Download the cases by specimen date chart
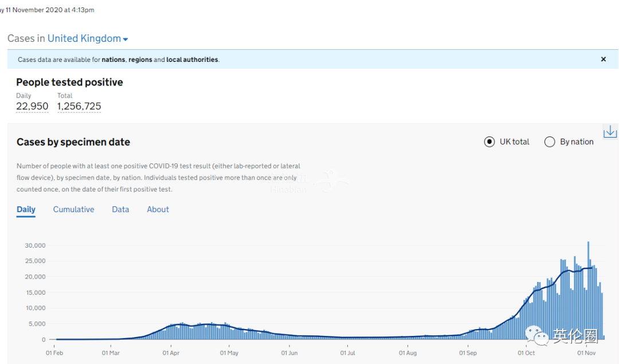This screenshot has width=619, height=364. (610, 131)
